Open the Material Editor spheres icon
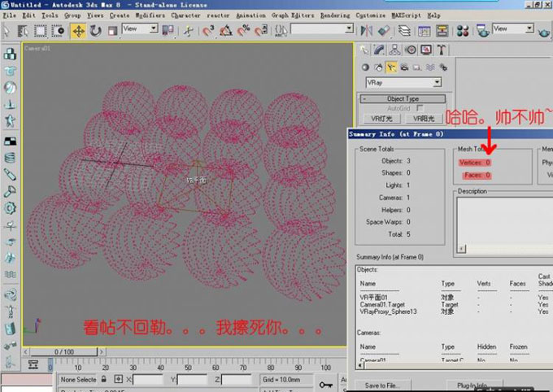553x392 pixels. tap(463, 31)
